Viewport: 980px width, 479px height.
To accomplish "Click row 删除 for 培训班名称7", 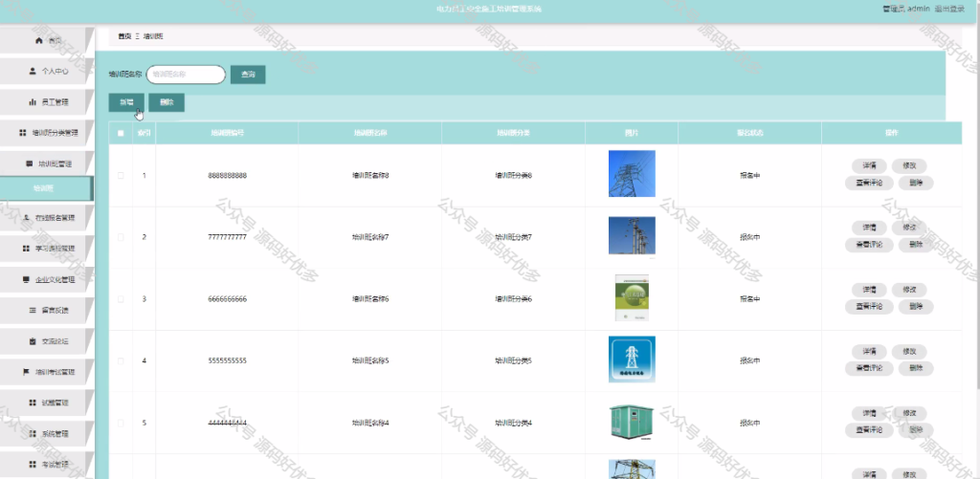I will point(916,245).
